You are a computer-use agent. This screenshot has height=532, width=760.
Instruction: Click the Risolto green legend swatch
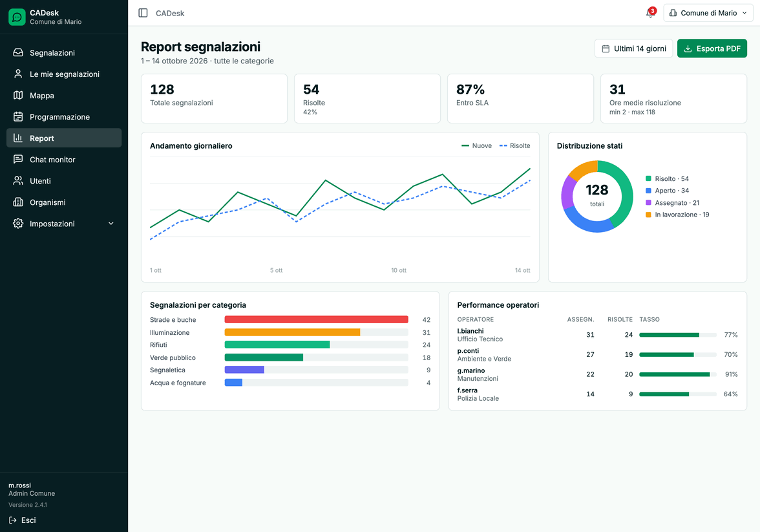click(649, 178)
